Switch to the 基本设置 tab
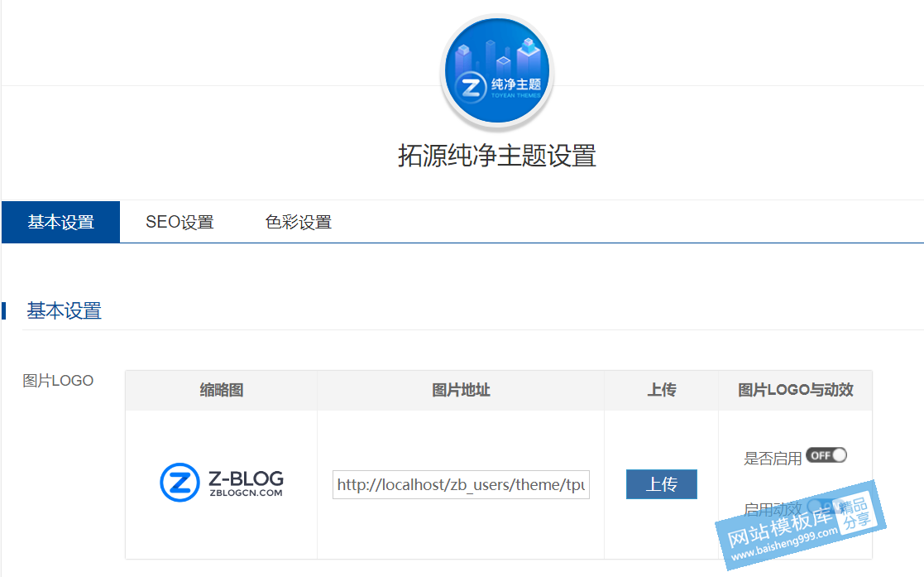 click(60, 222)
